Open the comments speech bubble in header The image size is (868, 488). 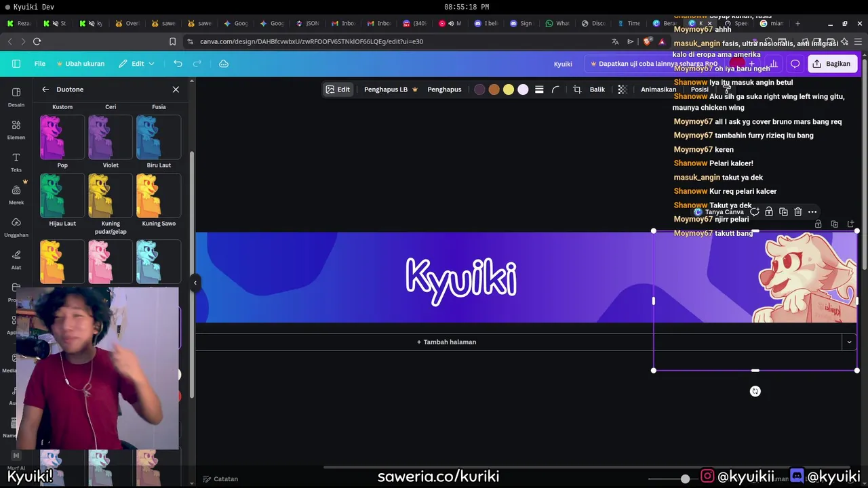(795, 64)
